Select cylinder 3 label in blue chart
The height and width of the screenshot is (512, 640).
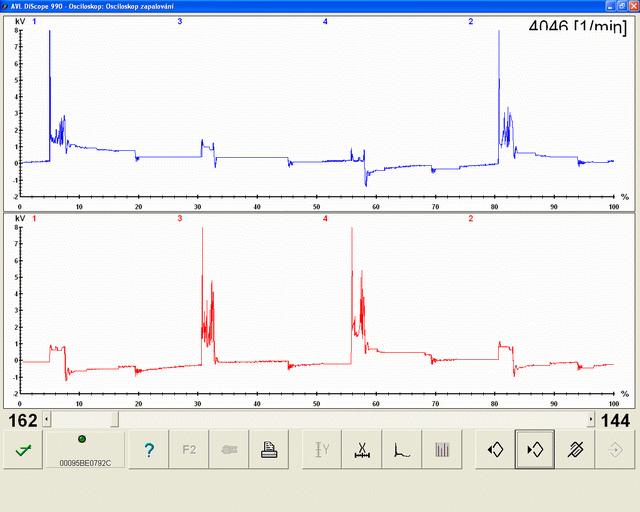pos(180,21)
